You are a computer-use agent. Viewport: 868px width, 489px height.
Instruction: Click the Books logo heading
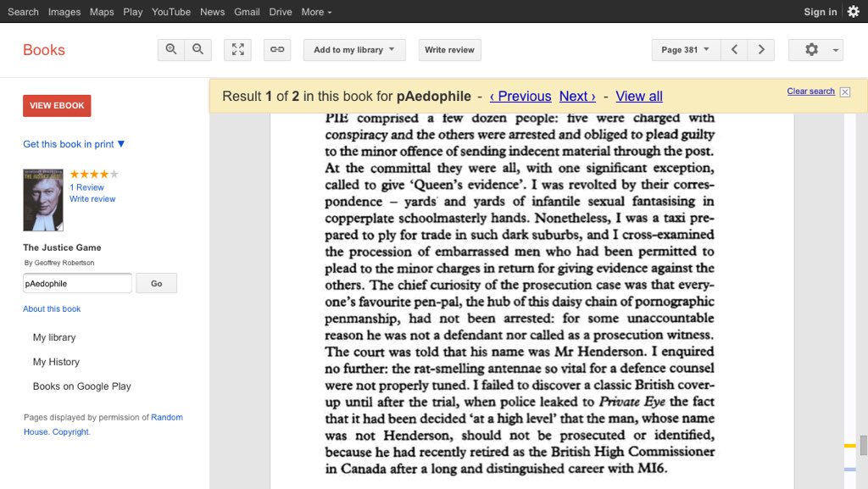[x=44, y=50]
